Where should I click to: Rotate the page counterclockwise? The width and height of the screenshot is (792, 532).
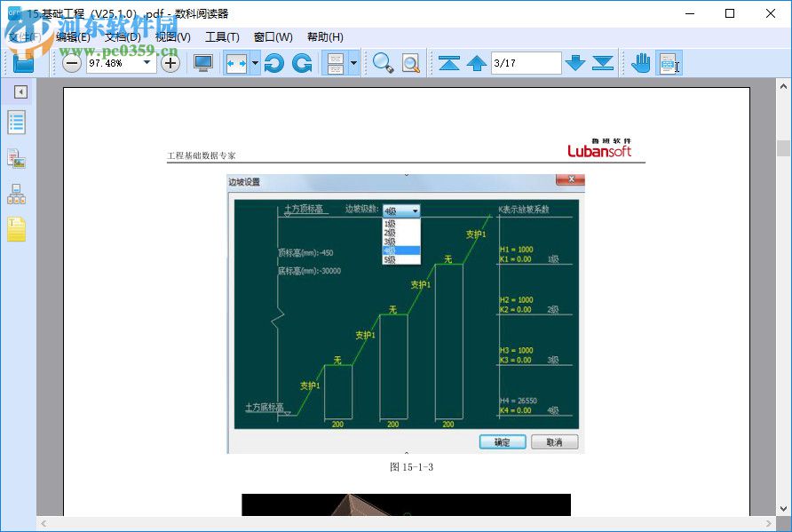click(x=273, y=63)
